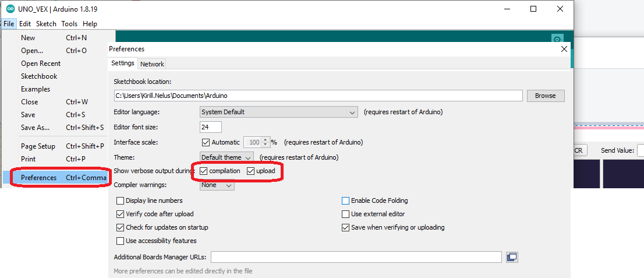Click the Arduino logo icon in title bar
The image size is (644, 278).
10,9
